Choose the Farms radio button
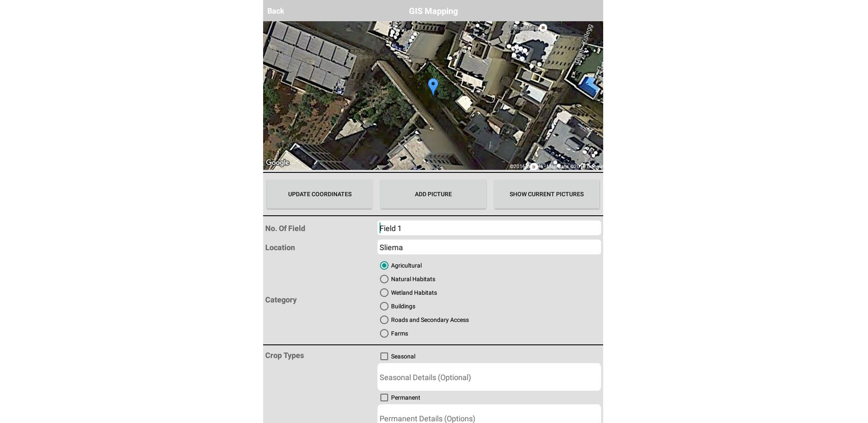This screenshot has width=868, height=423. pos(384,333)
